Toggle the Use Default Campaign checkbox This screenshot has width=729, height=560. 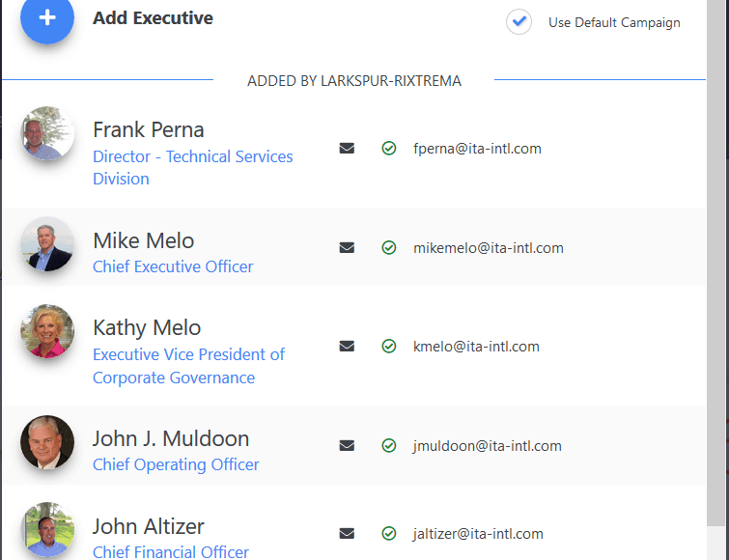click(519, 22)
